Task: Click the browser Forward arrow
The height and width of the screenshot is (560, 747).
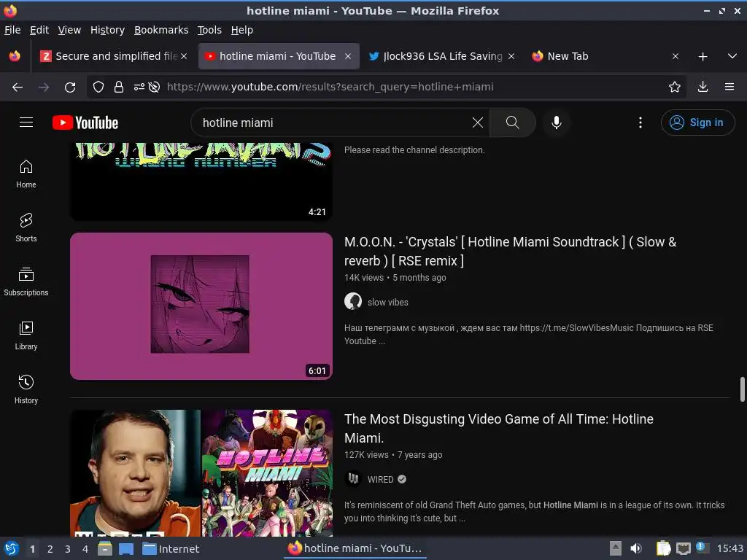Action: [44, 87]
